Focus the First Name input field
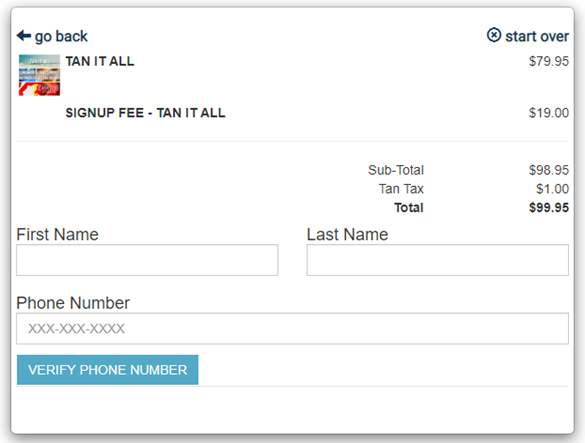This screenshot has height=443, width=585. click(x=147, y=260)
